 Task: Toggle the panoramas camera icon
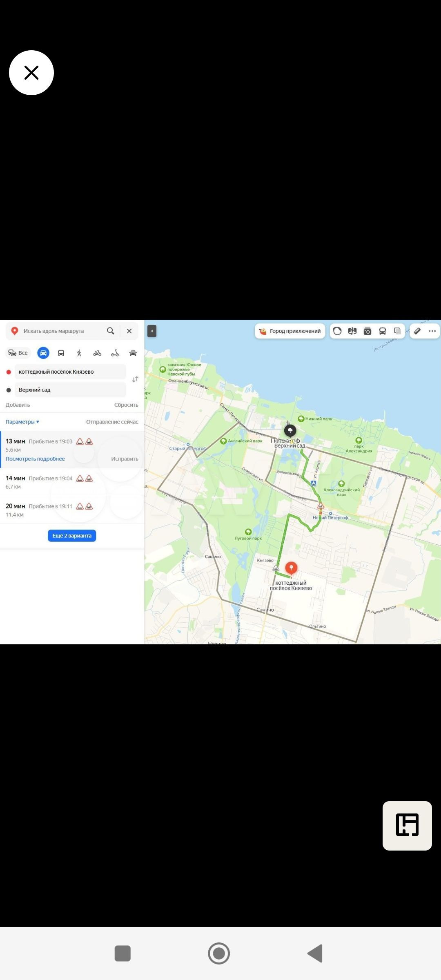click(367, 331)
